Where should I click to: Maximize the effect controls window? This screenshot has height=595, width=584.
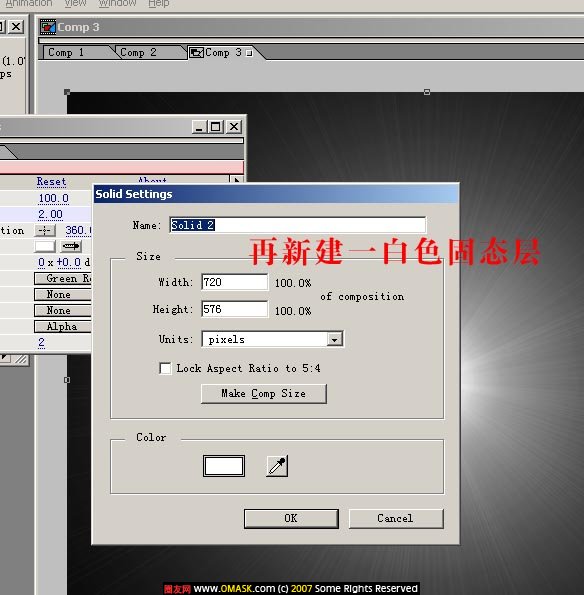coord(216,126)
